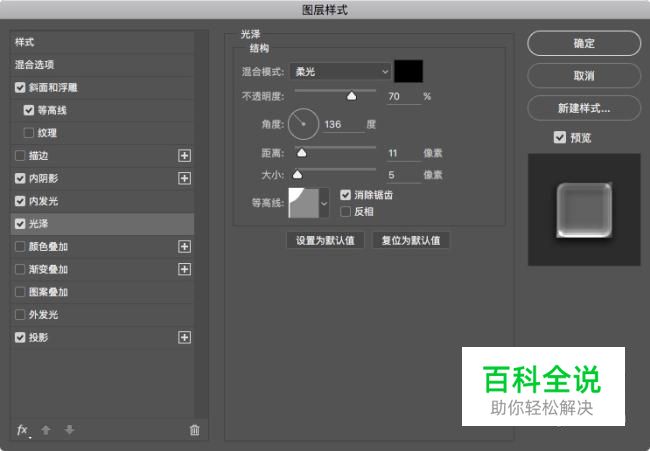Click 设置为默认值 button
The height and width of the screenshot is (451, 650).
tap(325, 240)
